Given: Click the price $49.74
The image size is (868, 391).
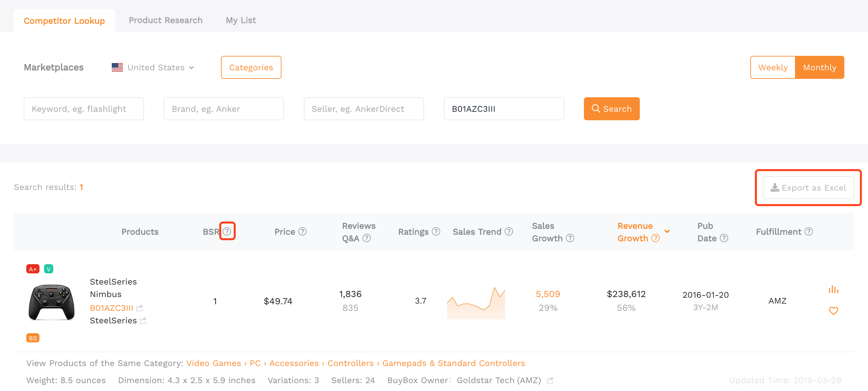Looking at the screenshot, I should coord(277,301).
